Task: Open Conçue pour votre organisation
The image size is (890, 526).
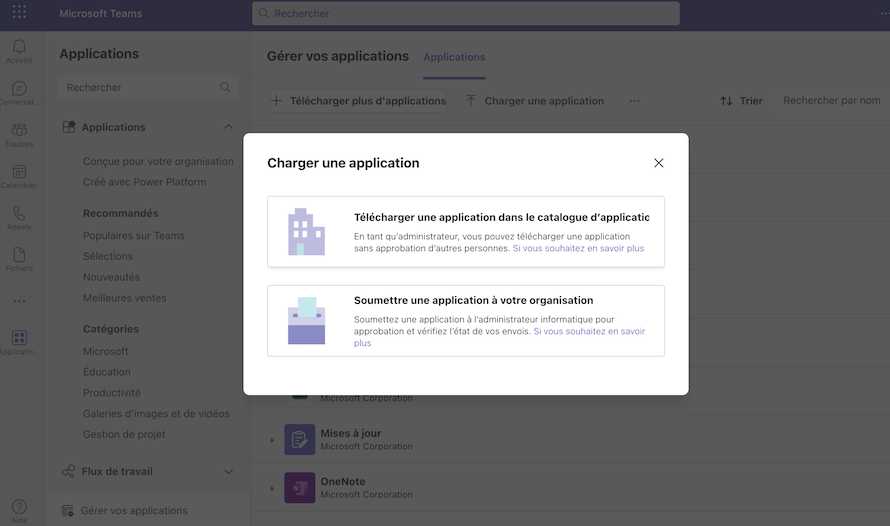Action: coord(158,161)
